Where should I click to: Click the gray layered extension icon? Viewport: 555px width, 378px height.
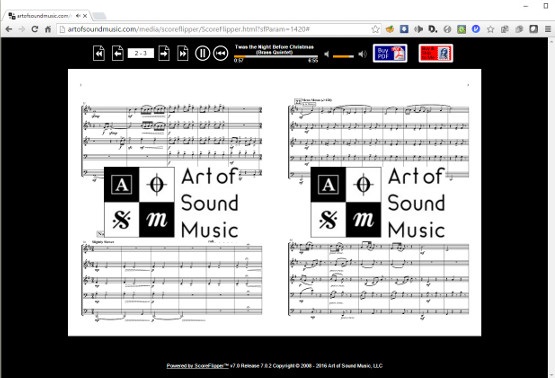pyautogui.click(x=519, y=29)
